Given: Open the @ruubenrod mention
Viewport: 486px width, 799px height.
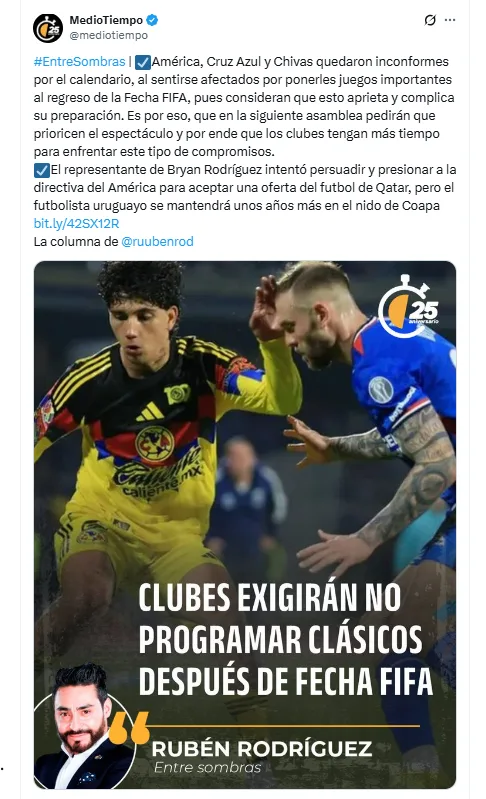Looking at the screenshot, I should (157, 242).
